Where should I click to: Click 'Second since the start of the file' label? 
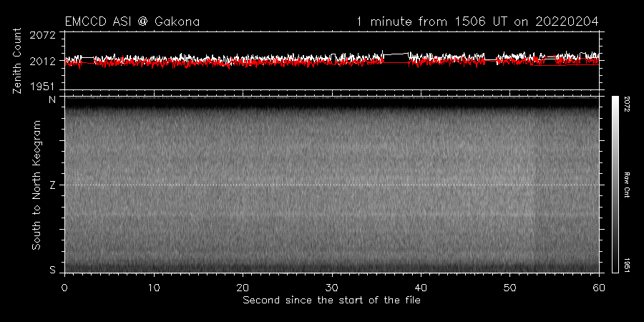[331, 301]
